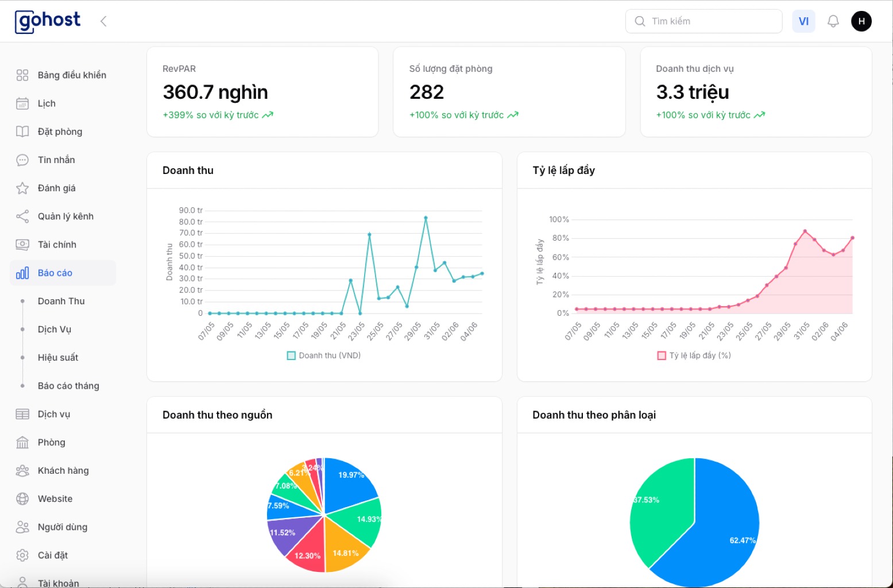The image size is (893, 588).
Task: Select Báo cáo tháng submenu item
Action: click(x=68, y=386)
